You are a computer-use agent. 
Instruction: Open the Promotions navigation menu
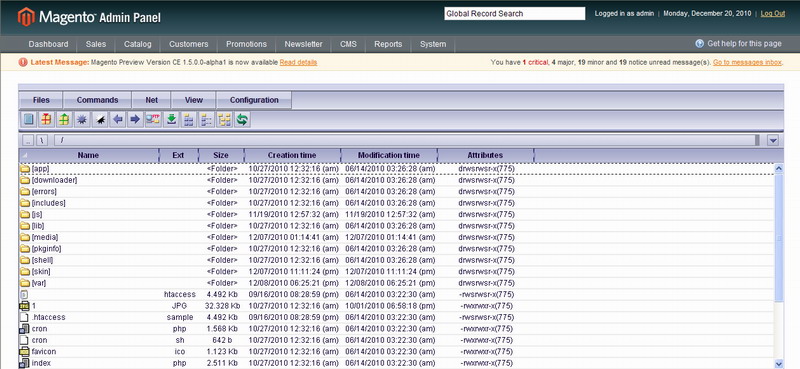point(246,44)
